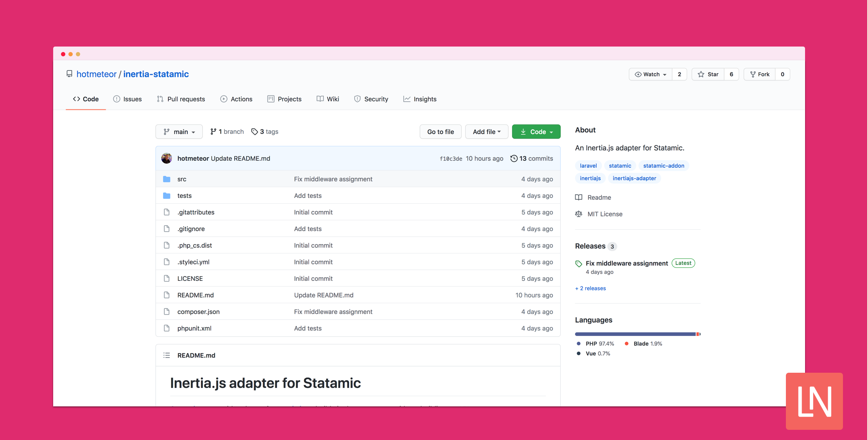
Task: Click the MIT License link in About
Action: [606, 214]
